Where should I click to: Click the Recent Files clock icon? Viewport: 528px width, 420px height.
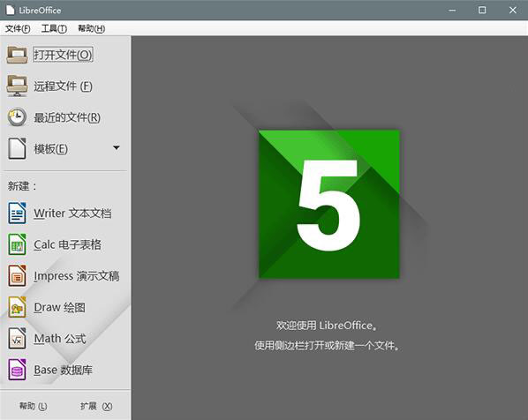[x=17, y=117]
